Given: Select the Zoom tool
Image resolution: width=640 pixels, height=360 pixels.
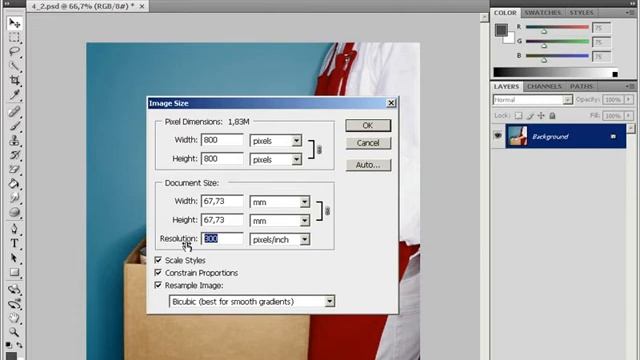Looking at the screenshot, I should (x=14, y=332).
